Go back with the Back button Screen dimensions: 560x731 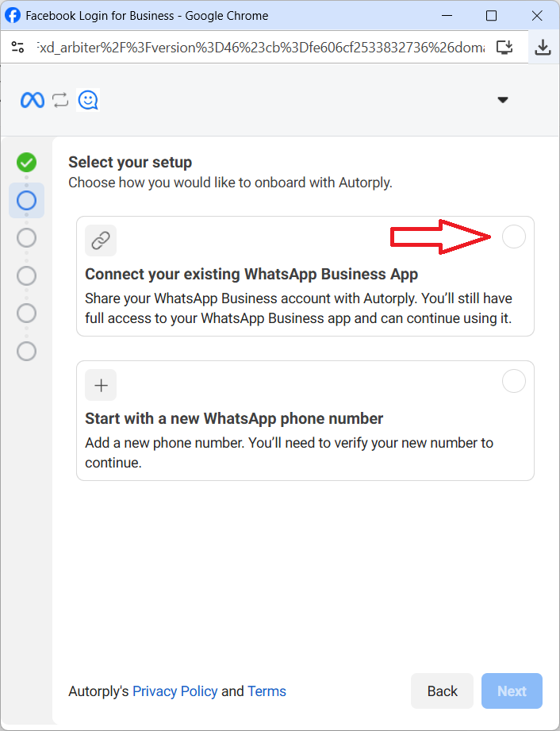pyautogui.click(x=442, y=691)
